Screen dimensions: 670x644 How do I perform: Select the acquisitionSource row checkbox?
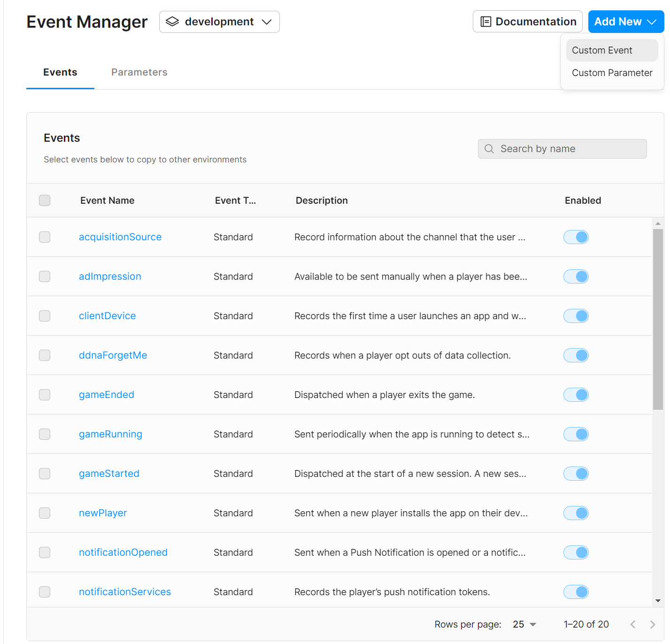[45, 237]
